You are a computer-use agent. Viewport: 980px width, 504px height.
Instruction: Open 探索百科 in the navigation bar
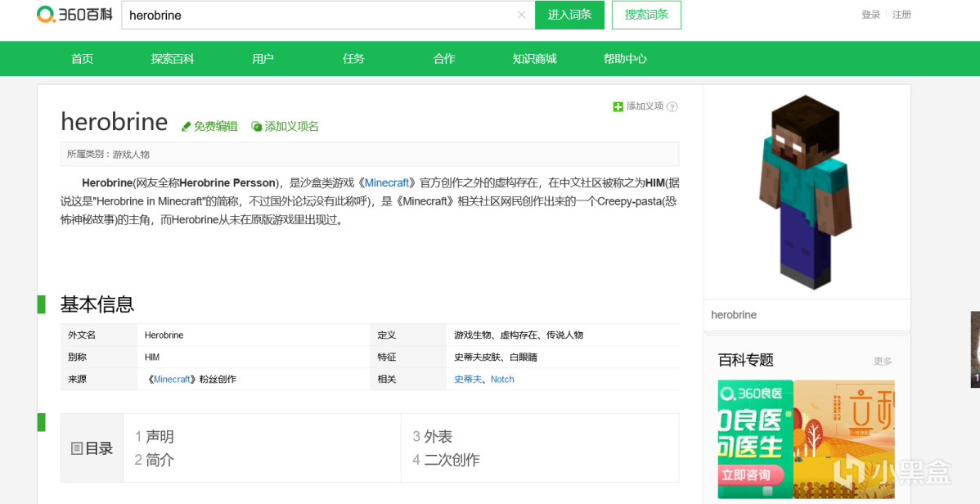tap(173, 59)
